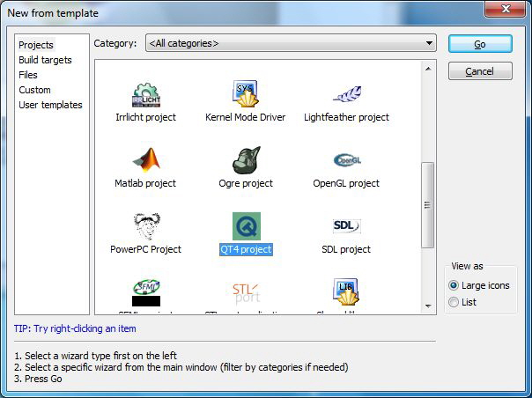Choose the SDL project logo
532x398 pixels.
pyautogui.click(x=346, y=226)
